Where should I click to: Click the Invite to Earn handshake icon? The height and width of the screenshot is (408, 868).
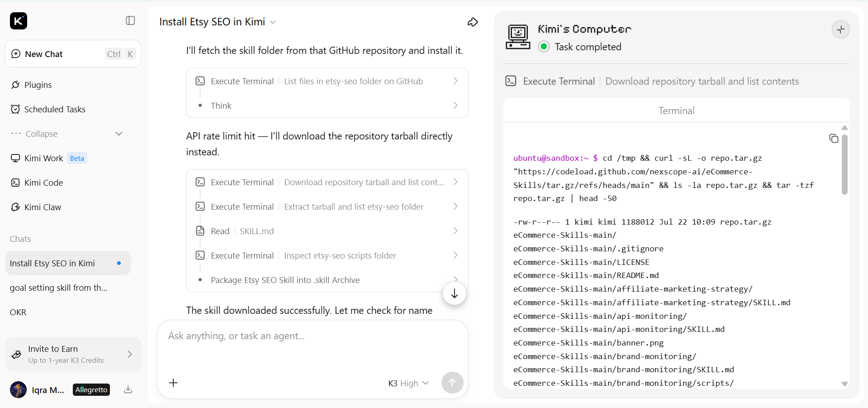point(16,355)
